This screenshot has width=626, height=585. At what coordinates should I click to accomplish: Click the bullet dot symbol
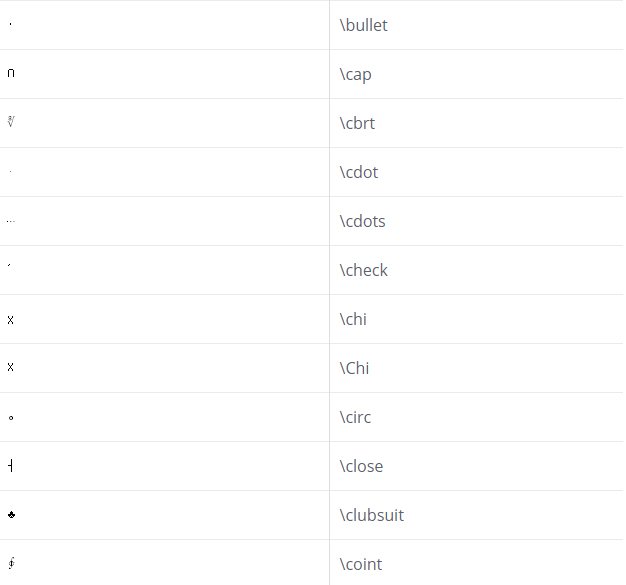click(10, 24)
